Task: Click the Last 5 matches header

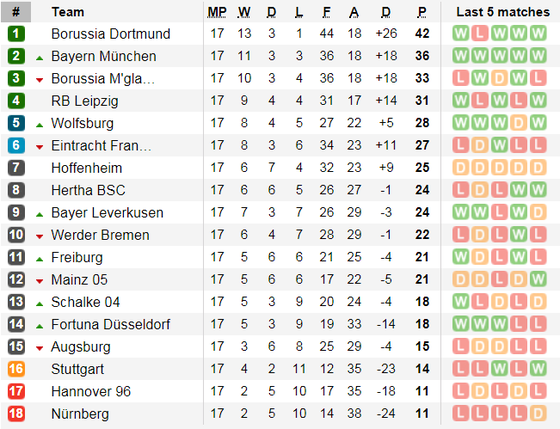Action: coord(503,12)
